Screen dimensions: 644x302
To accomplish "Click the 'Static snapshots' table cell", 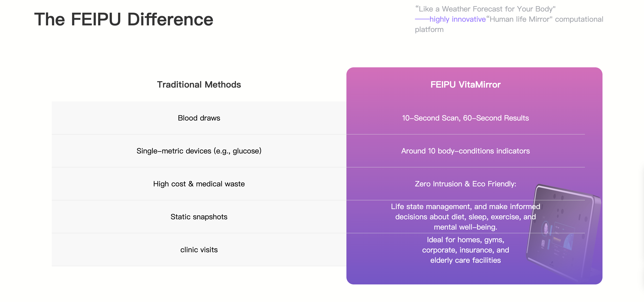I will point(199,217).
